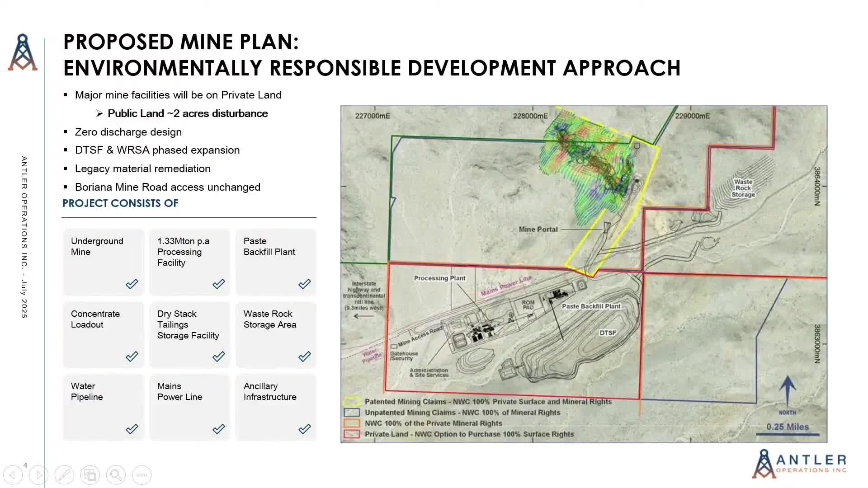Image resolution: width=868 pixels, height=488 pixels.
Task: Click the checkmark on Mains Power Line card
Action: (218, 429)
